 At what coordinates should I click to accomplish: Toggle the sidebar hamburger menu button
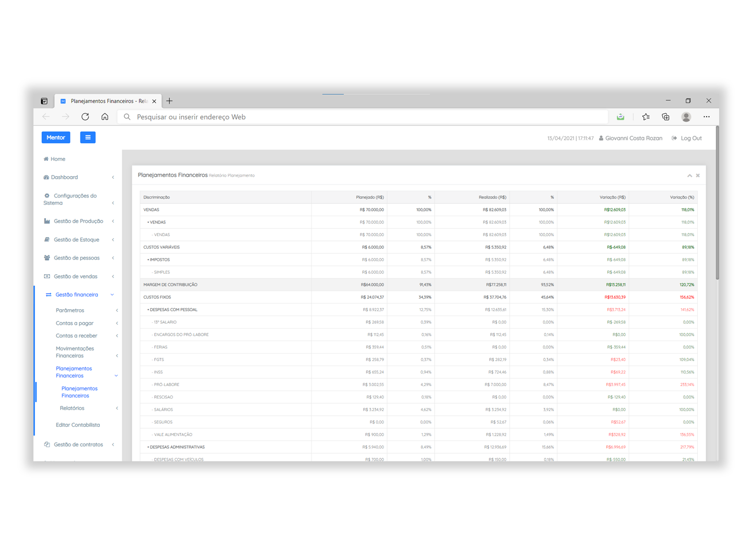[x=88, y=137]
